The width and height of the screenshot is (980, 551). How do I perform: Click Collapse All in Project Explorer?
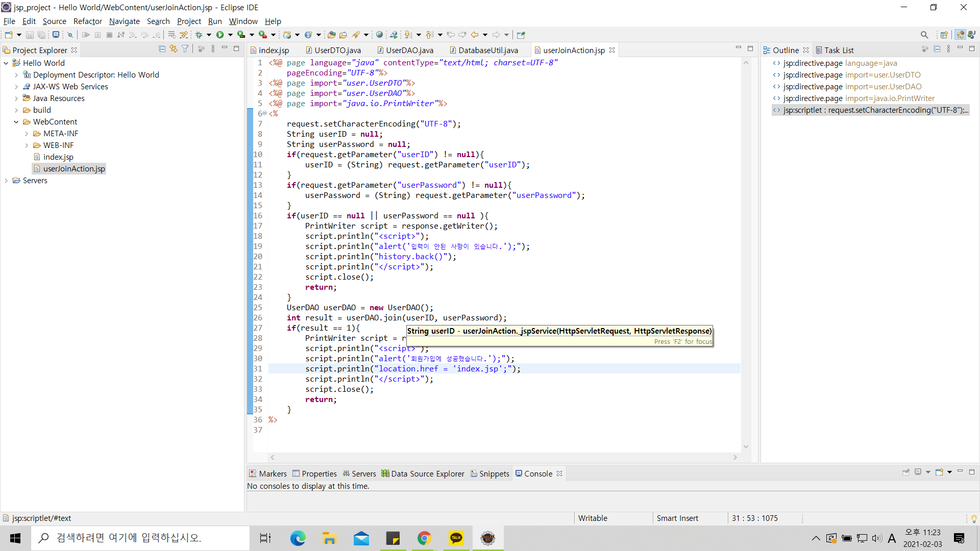pos(162,49)
